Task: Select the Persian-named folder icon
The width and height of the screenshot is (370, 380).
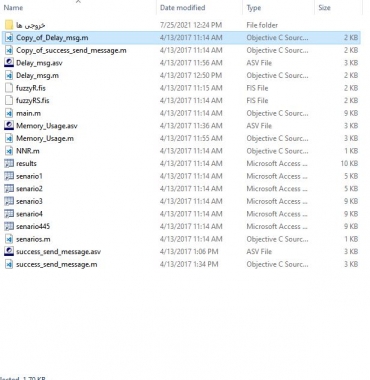Action: 9,25
